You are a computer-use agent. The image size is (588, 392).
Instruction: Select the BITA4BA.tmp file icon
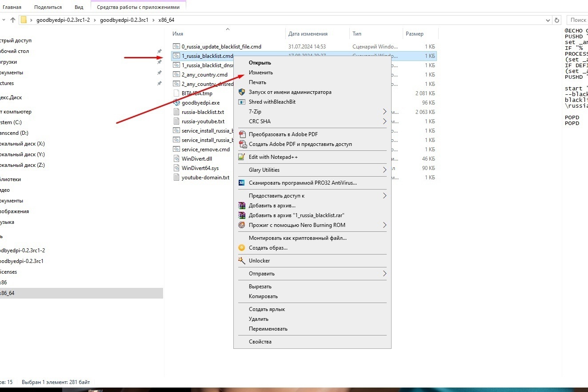tap(176, 93)
